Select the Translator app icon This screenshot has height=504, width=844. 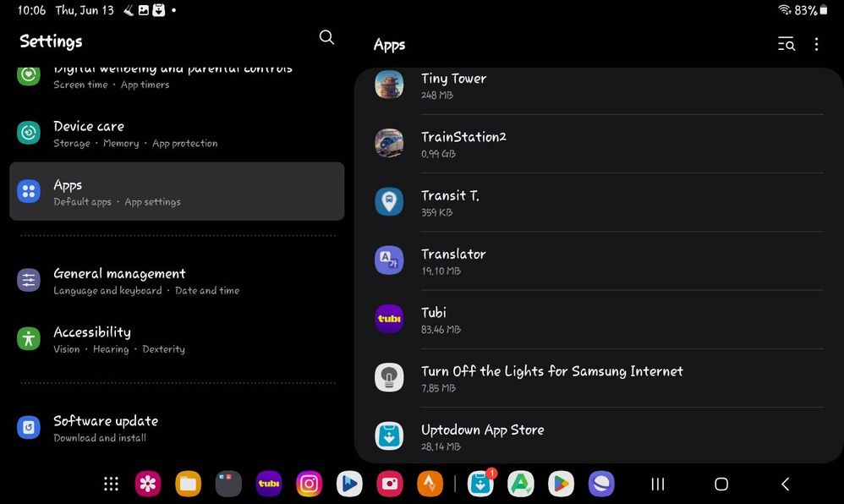tap(389, 260)
